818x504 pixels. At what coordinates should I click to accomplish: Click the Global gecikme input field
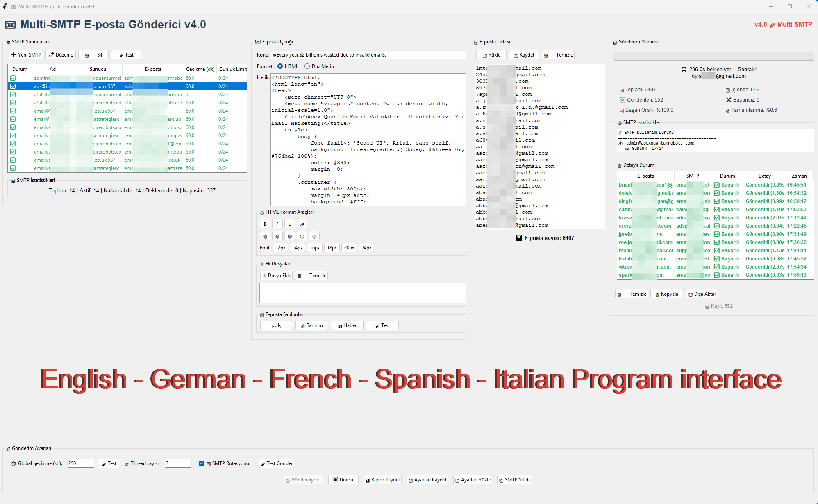[80, 463]
